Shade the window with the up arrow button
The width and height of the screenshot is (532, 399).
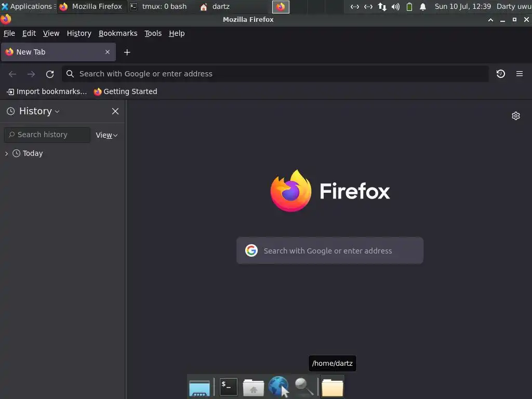(490, 20)
